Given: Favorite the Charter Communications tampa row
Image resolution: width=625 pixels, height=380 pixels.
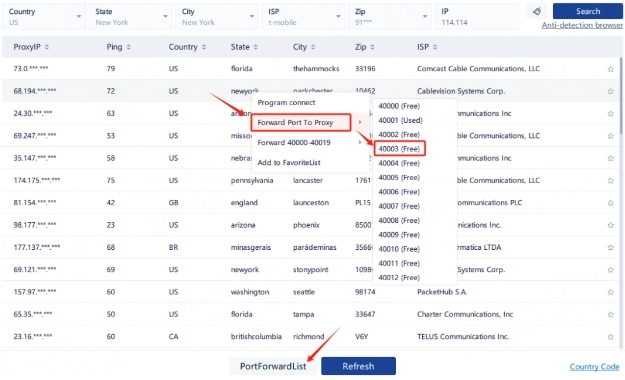Looking at the screenshot, I should point(610,315).
